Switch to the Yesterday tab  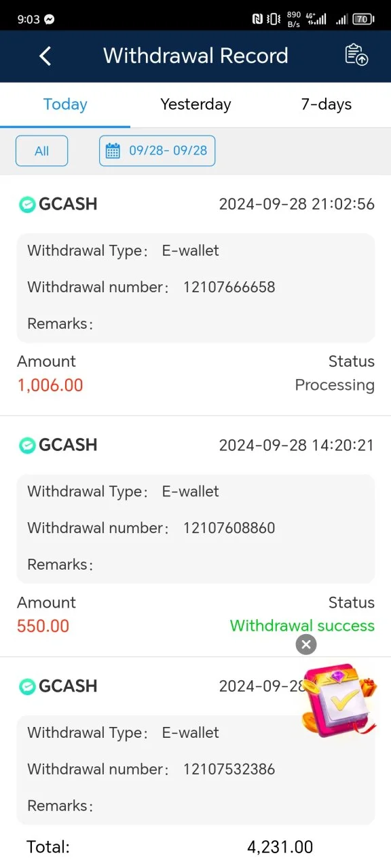point(195,104)
